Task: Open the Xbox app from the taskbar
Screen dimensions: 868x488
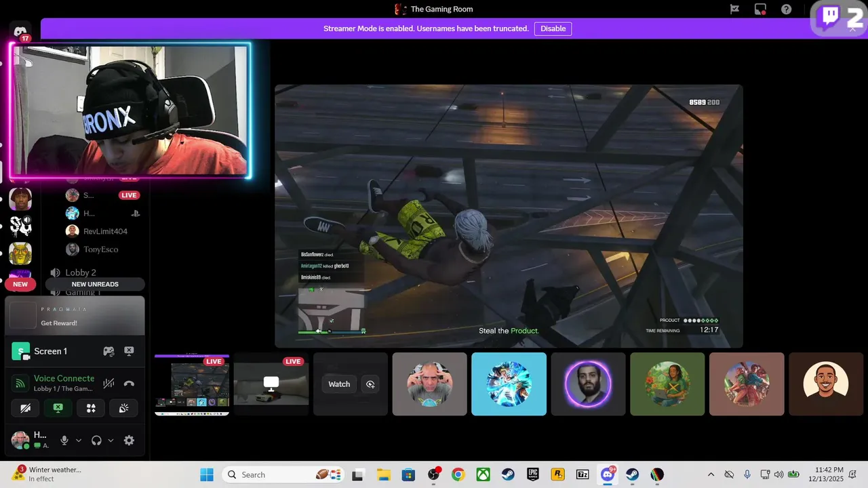Action: (483, 474)
